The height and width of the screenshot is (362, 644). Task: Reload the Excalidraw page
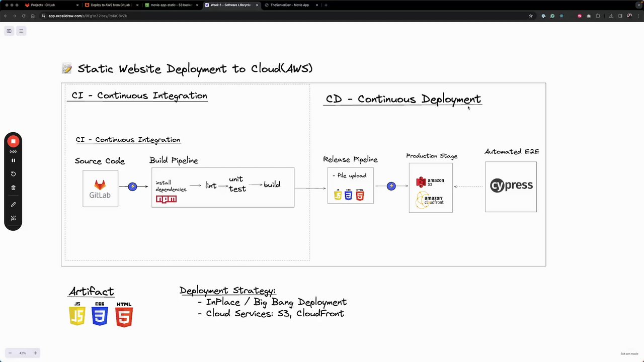tap(23, 16)
